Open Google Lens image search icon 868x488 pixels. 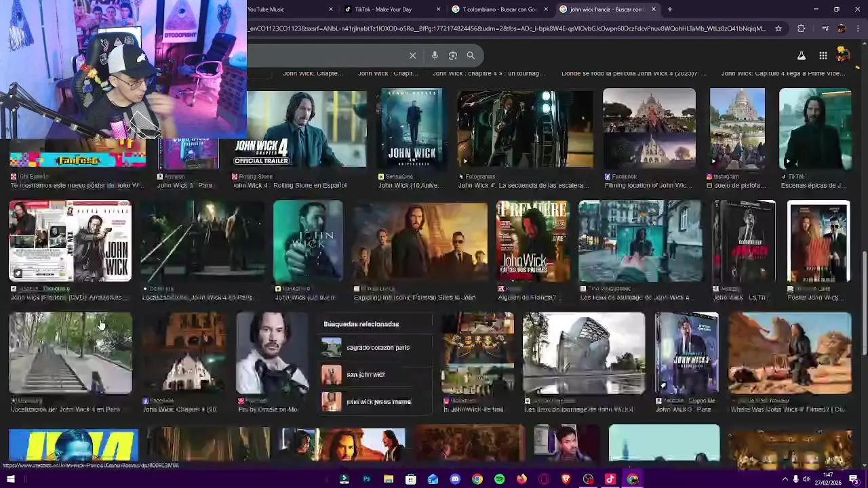tap(453, 56)
